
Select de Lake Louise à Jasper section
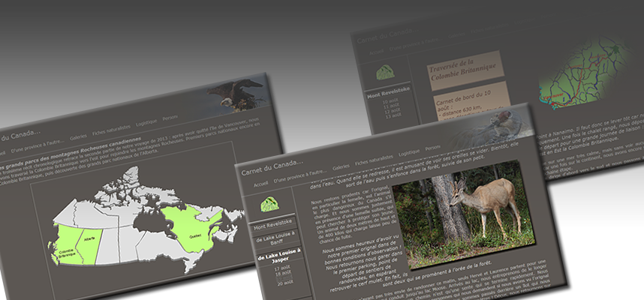pyautogui.click(x=279, y=256)
